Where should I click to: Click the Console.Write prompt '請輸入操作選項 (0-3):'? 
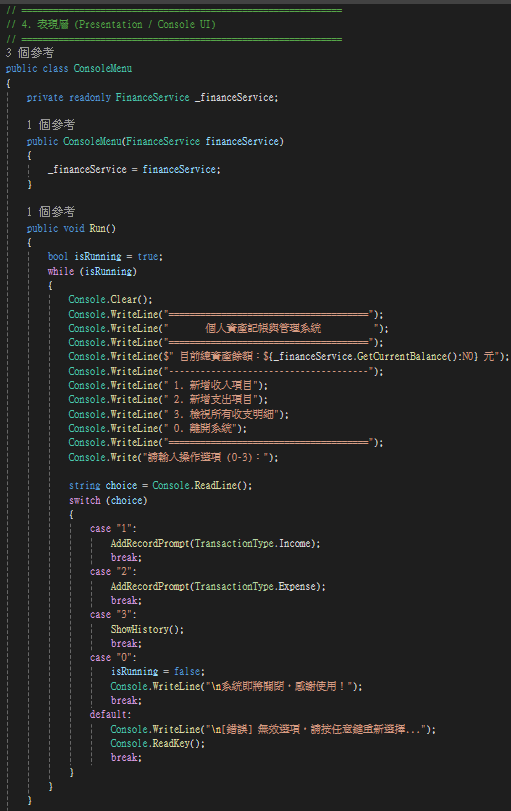[x=173, y=457]
